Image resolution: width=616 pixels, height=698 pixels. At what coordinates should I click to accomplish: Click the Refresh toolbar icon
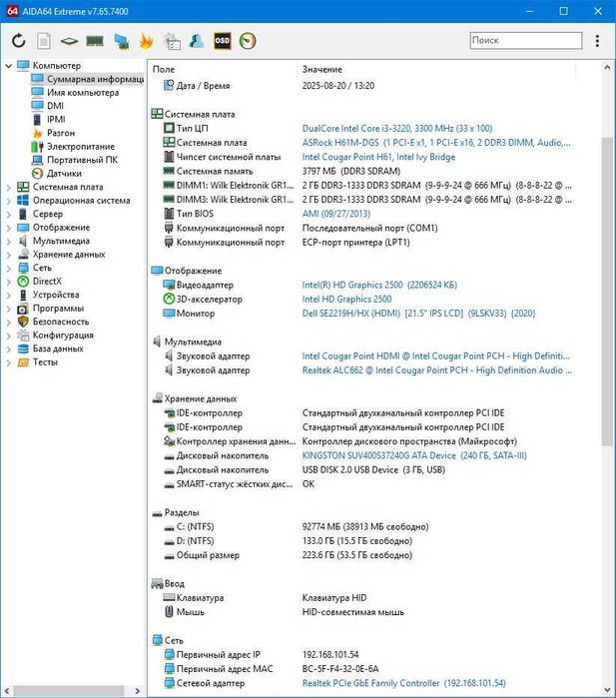[19, 41]
